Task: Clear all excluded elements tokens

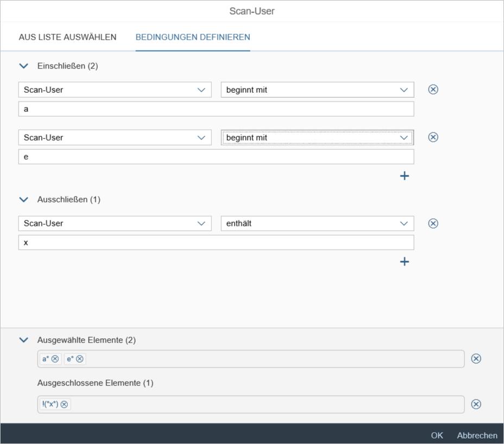Action: [x=476, y=404]
